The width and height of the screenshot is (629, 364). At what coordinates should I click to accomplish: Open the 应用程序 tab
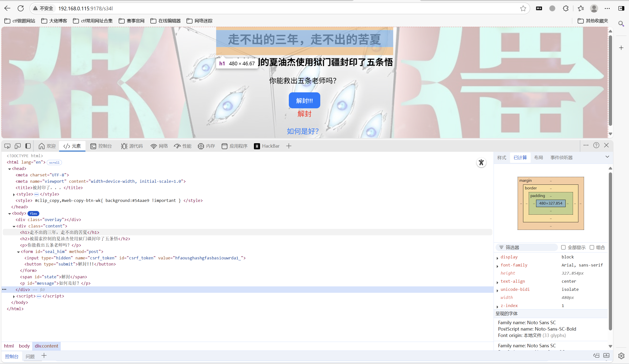pos(235,146)
